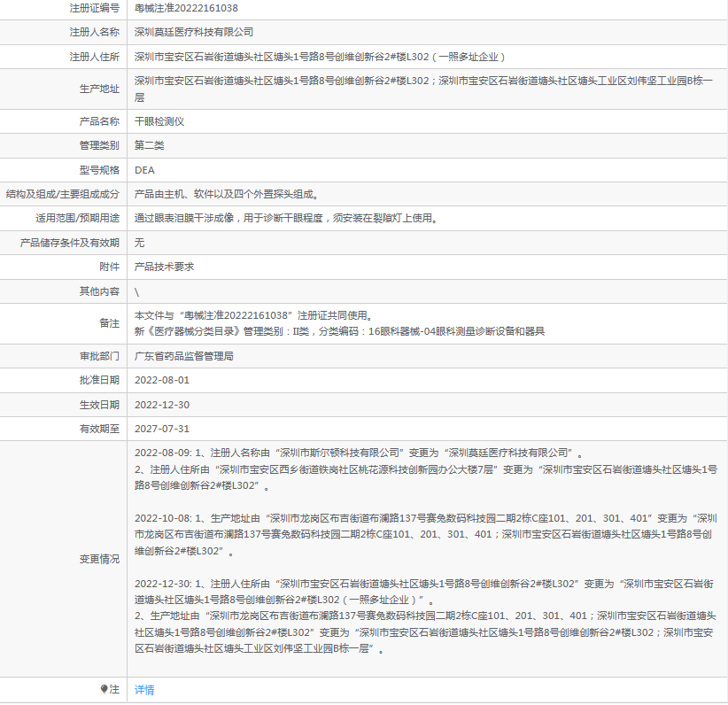Select the 备注 label
The height and width of the screenshot is (705, 728).
point(110,323)
